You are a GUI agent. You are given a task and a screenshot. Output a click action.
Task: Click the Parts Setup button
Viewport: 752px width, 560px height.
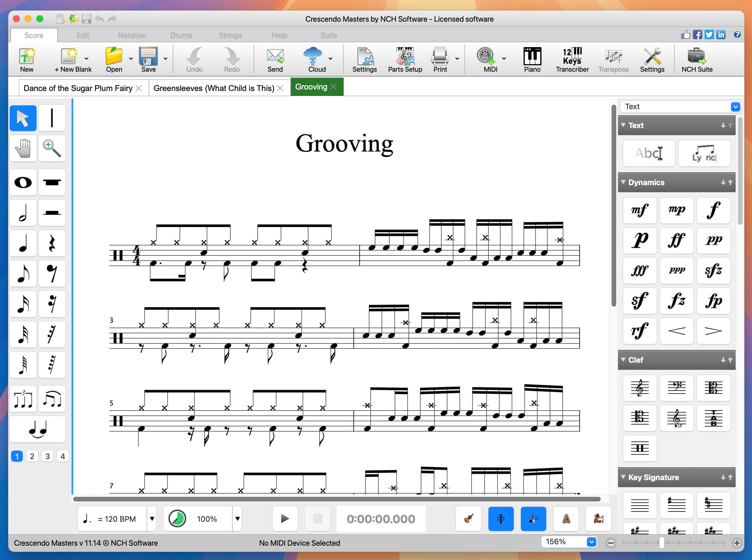click(405, 60)
